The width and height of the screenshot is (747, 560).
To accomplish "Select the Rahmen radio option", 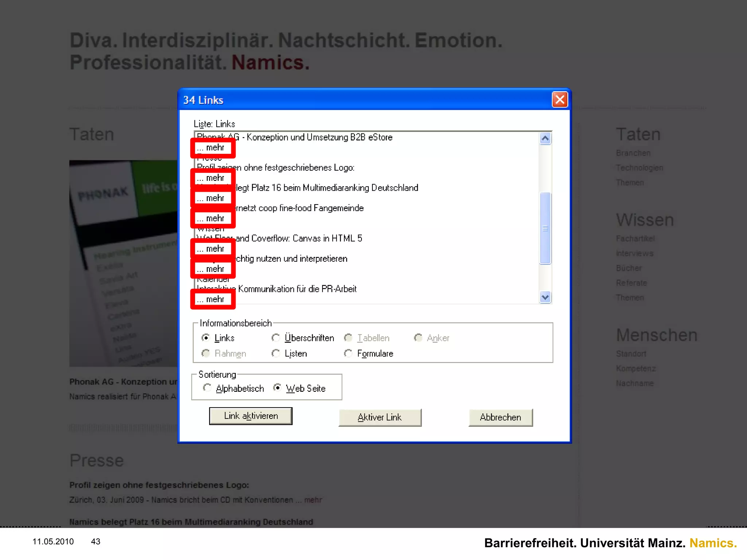I will [224, 353].
